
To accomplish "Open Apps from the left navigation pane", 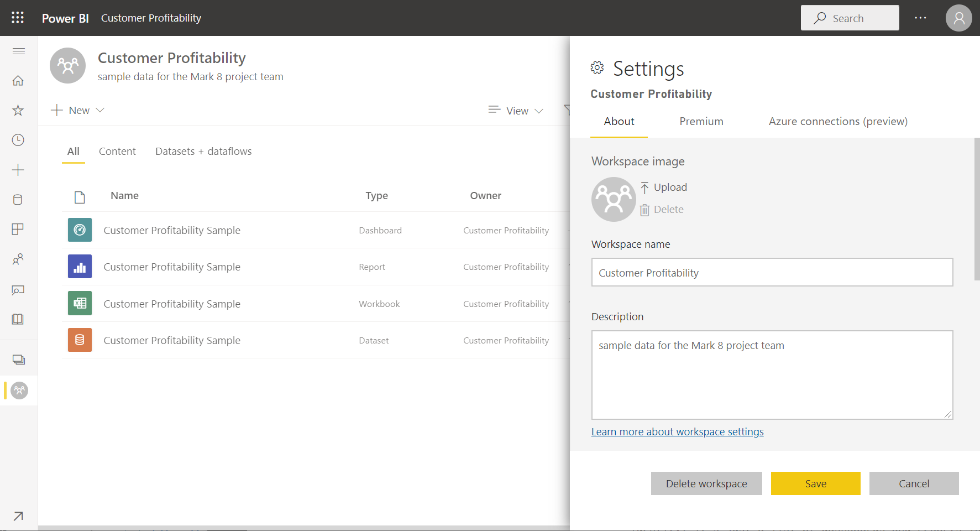I will [x=18, y=229].
